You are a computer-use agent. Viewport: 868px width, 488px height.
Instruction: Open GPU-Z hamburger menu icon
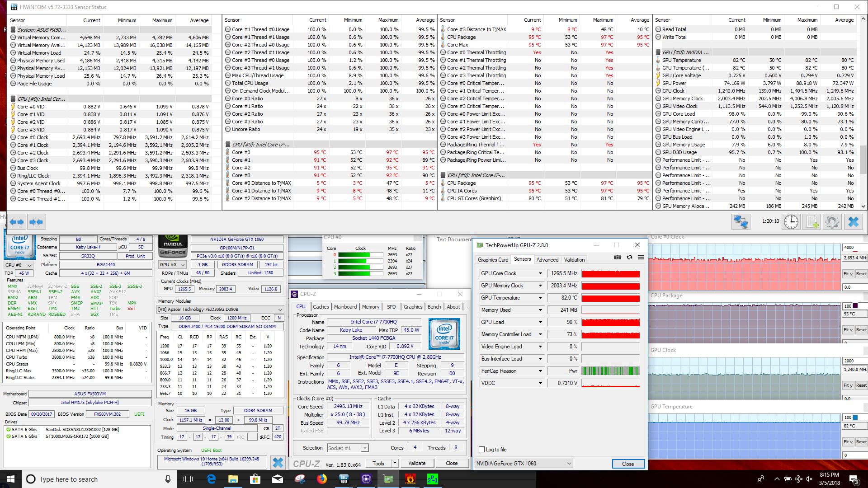coord(641,257)
